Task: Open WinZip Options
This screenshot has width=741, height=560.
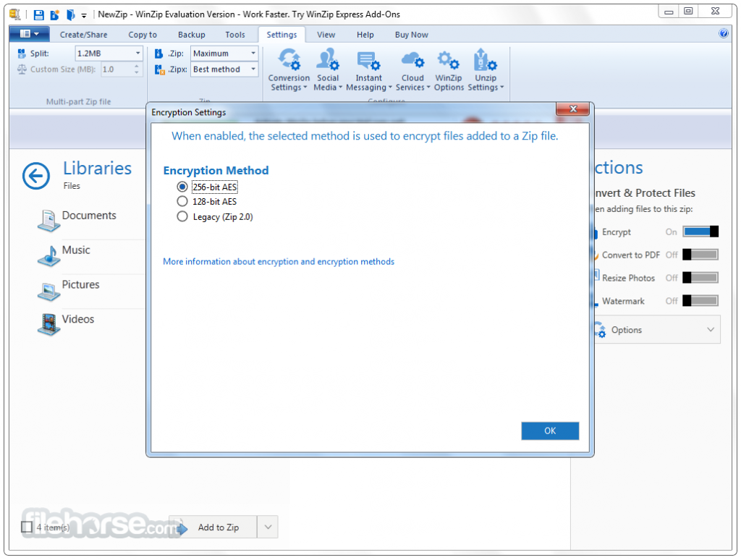Action: coord(449,69)
